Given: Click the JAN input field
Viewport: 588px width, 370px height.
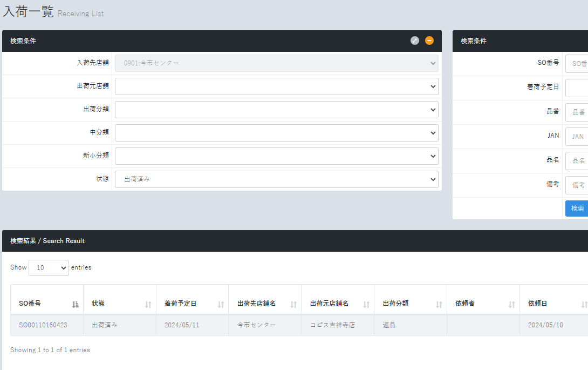Looking at the screenshot, I should tap(577, 137).
